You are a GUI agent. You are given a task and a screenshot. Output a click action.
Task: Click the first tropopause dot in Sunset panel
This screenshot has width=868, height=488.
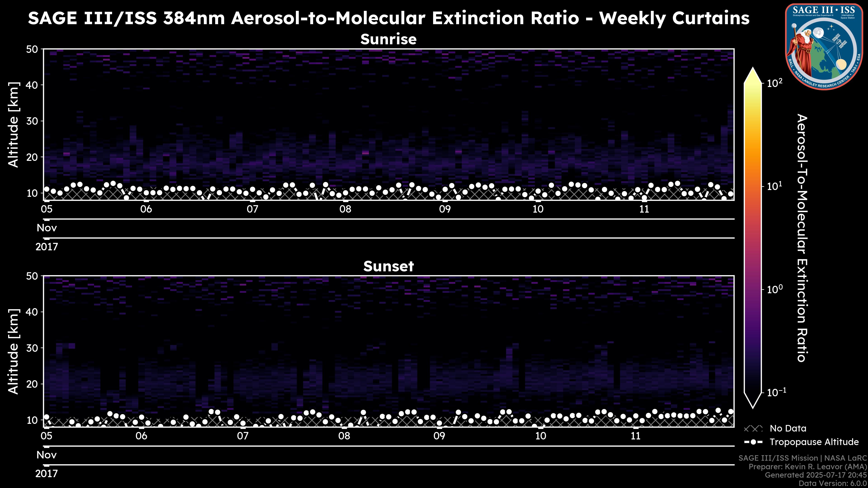(47, 417)
